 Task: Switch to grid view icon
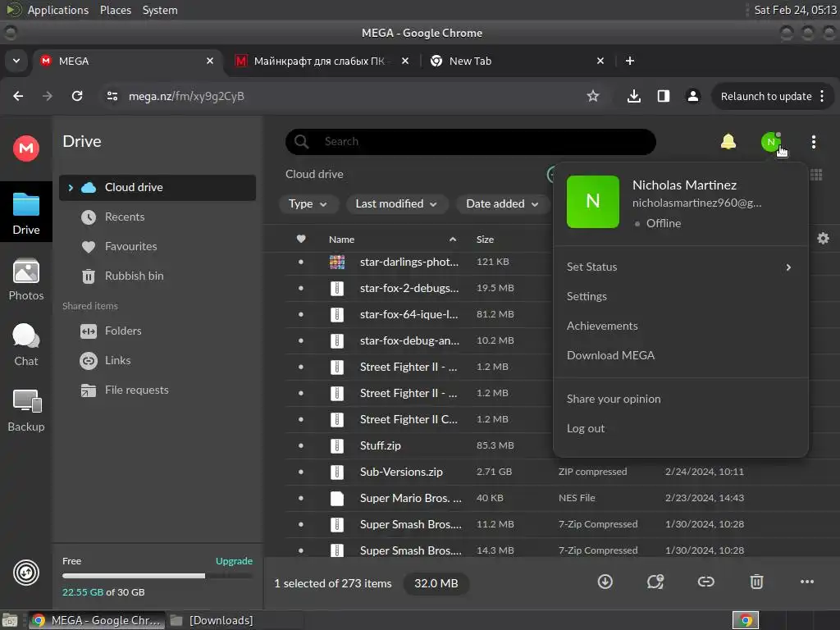coord(816,175)
